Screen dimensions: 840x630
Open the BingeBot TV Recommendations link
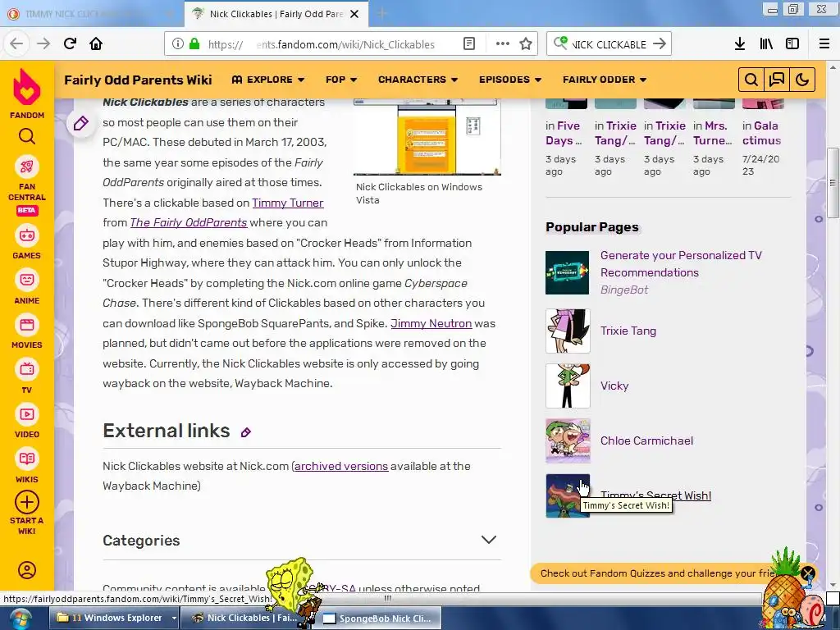coord(681,263)
